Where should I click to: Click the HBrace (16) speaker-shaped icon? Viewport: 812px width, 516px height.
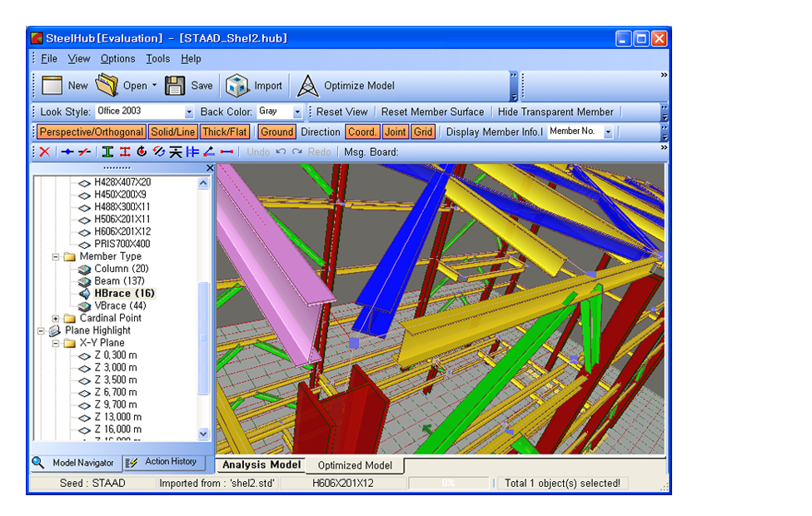click(84, 294)
